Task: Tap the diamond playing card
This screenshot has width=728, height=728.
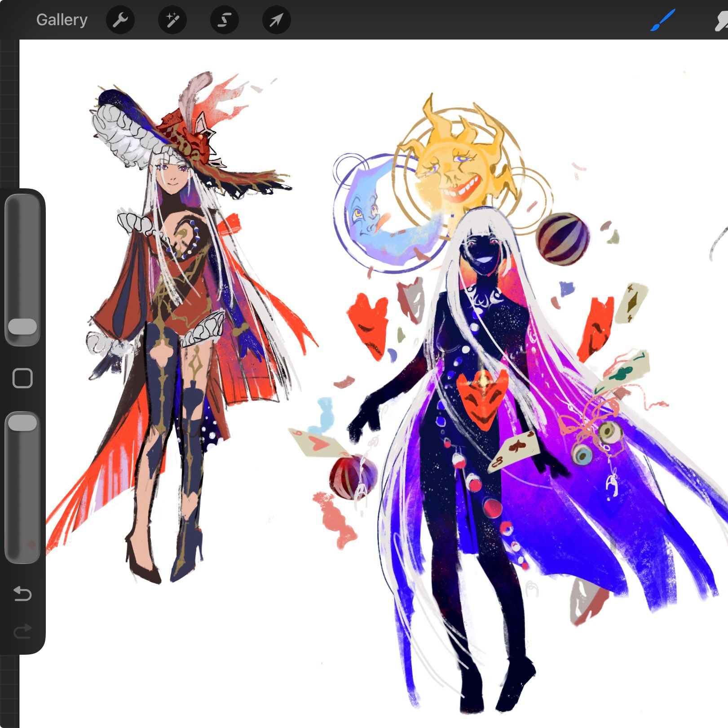Action: [x=631, y=303]
